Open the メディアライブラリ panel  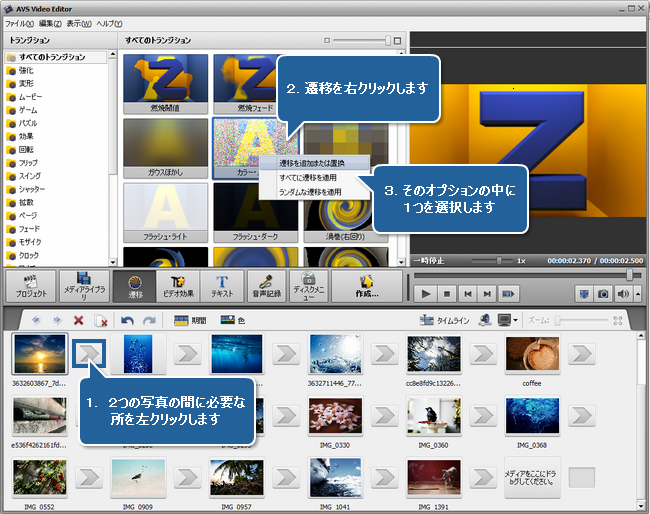click(x=83, y=286)
